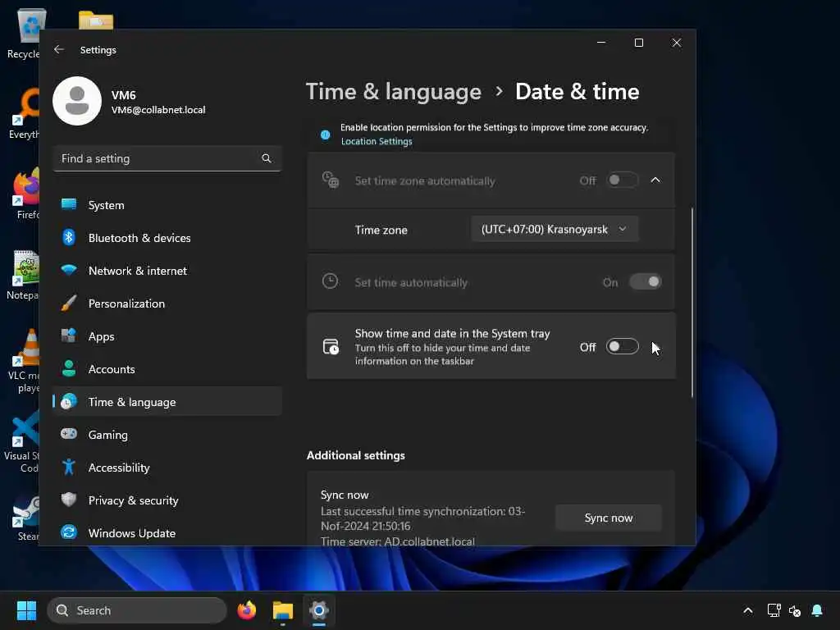Viewport: 840px width, 630px height.
Task: Click the Find a setting search field
Action: pyautogui.click(x=167, y=158)
